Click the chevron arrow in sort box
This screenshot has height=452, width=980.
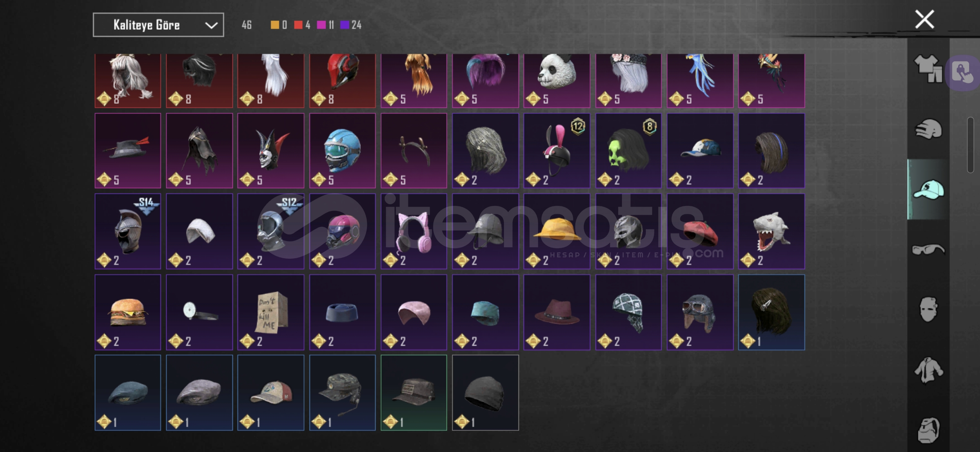coord(211,26)
